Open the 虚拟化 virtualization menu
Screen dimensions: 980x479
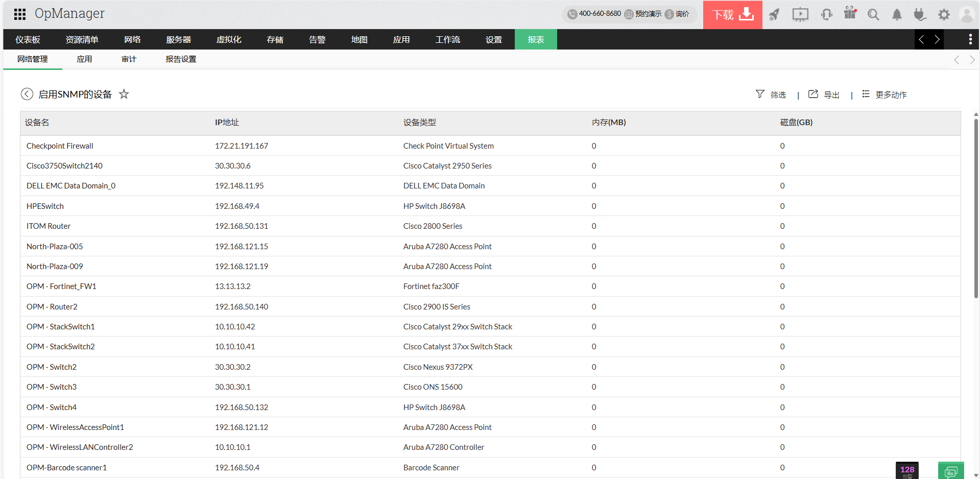pos(229,39)
